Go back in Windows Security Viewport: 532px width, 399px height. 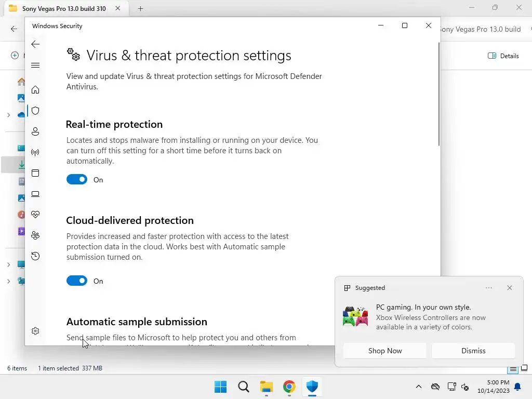35,44
